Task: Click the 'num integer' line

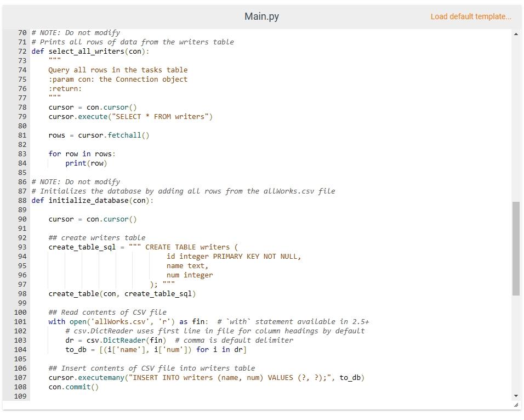Action: (190, 275)
